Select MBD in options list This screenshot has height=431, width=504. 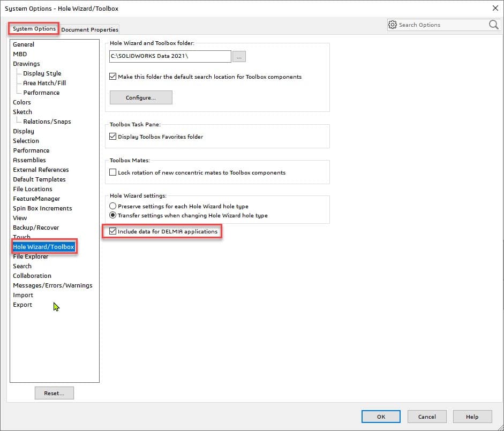20,54
